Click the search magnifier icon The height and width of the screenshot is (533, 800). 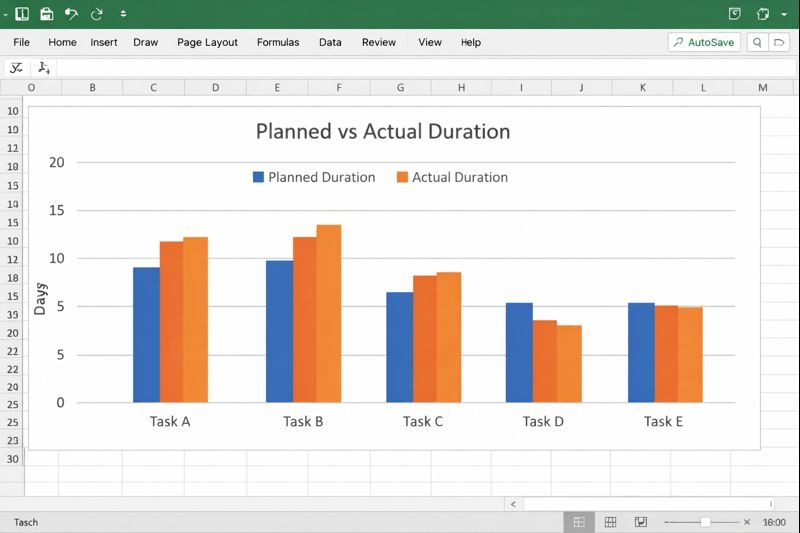(x=757, y=42)
